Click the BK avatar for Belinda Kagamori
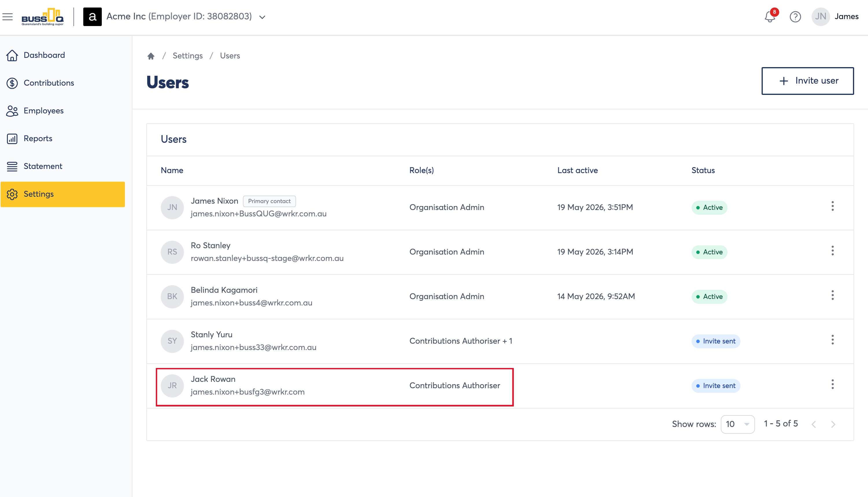This screenshot has height=497, width=868. (x=172, y=297)
